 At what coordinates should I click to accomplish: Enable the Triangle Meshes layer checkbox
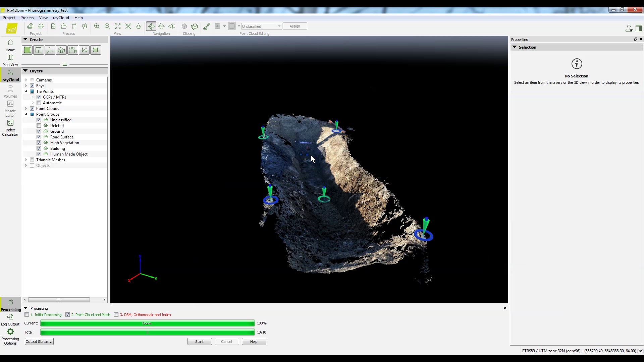tap(32, 160)
